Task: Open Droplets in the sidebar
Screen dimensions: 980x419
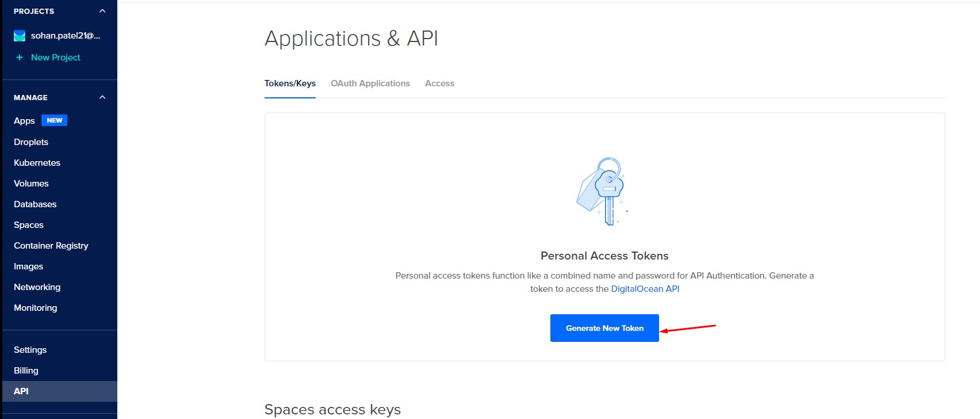Action: coord(31,142)
